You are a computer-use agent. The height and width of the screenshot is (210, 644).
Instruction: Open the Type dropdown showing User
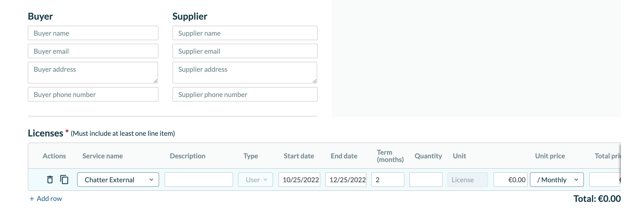tap(255, 179)
